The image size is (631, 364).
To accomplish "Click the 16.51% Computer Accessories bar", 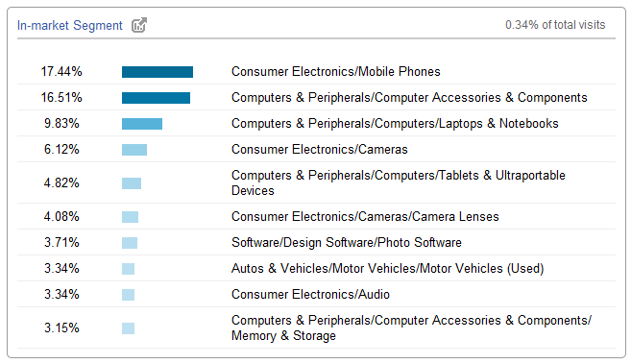I will click(156, 98).
